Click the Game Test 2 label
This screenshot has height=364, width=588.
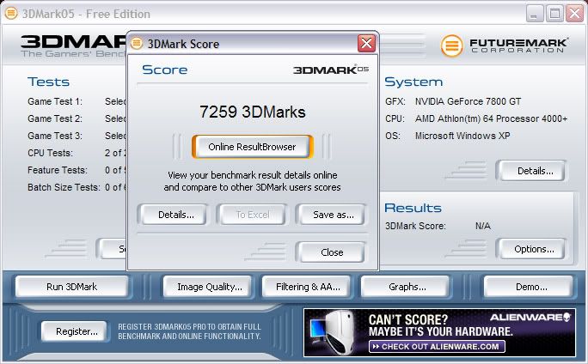[55, 118]
